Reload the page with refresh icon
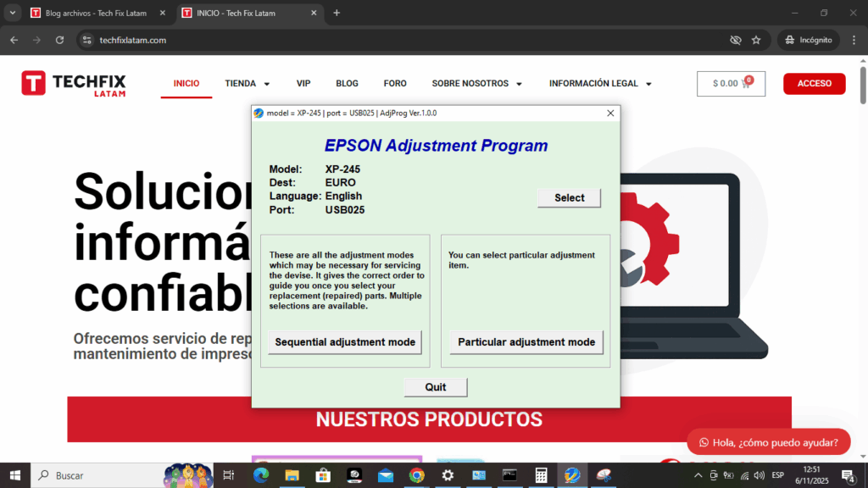The image size is (868, 488). (59, 40)
